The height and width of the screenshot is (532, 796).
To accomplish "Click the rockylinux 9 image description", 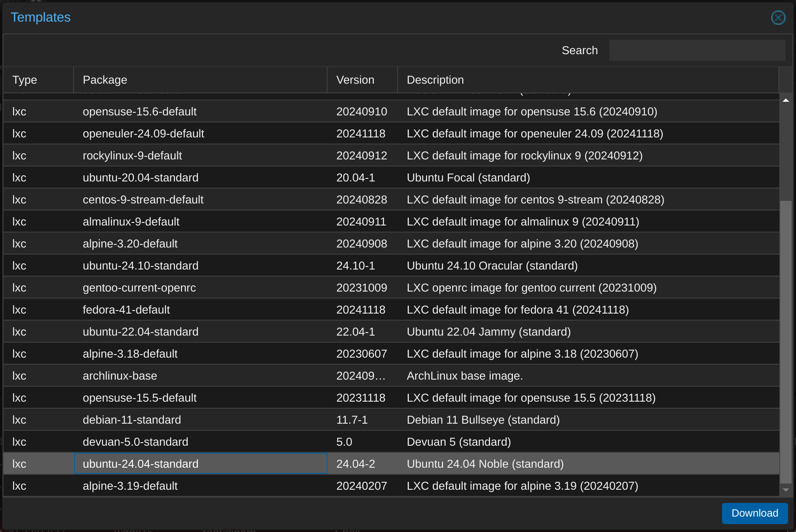I will 525,155.
